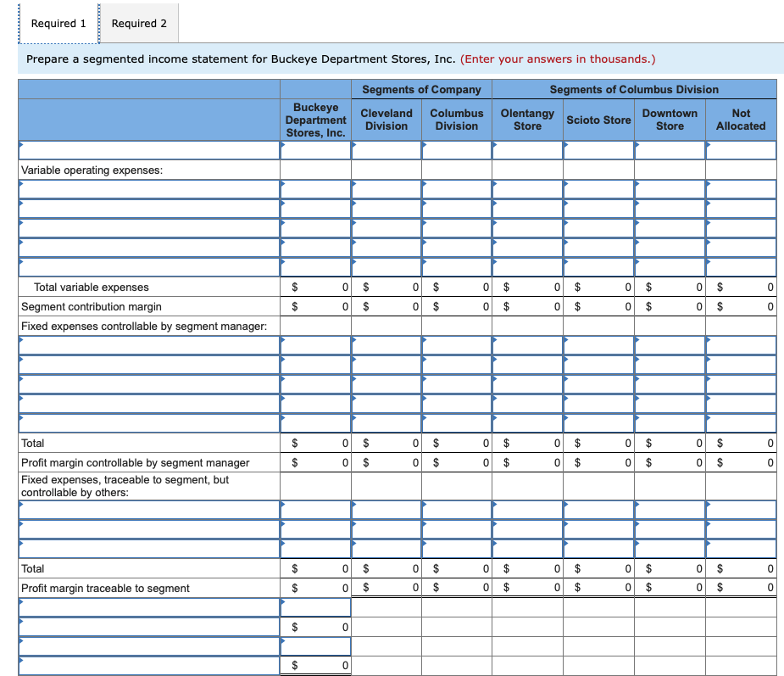Image resolution: width=784 pixels, height=676 pixels.
Task: Click the 'Scioto Store' column header
Action: pos(598,120)
